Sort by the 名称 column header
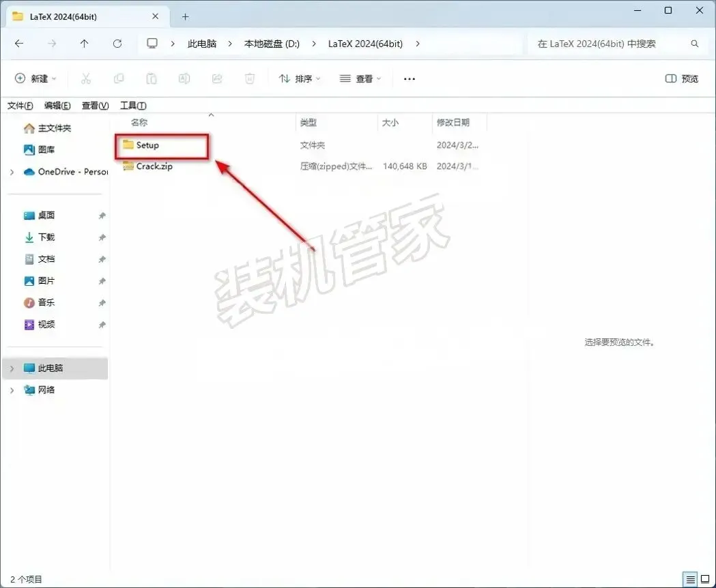716x588 pixels. tap(139, 122)
